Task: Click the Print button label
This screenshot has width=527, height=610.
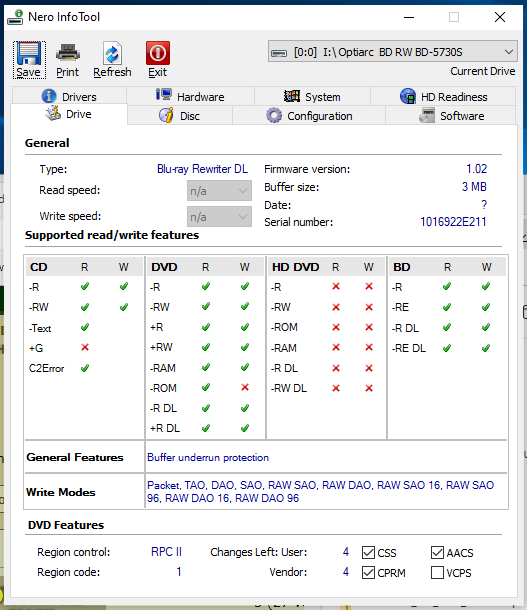Action: (67, 72)
